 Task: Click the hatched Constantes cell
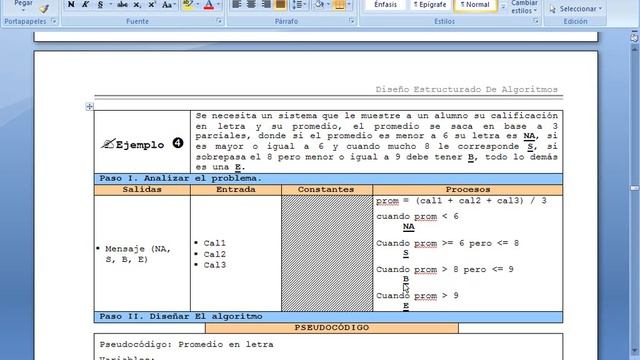327,253
